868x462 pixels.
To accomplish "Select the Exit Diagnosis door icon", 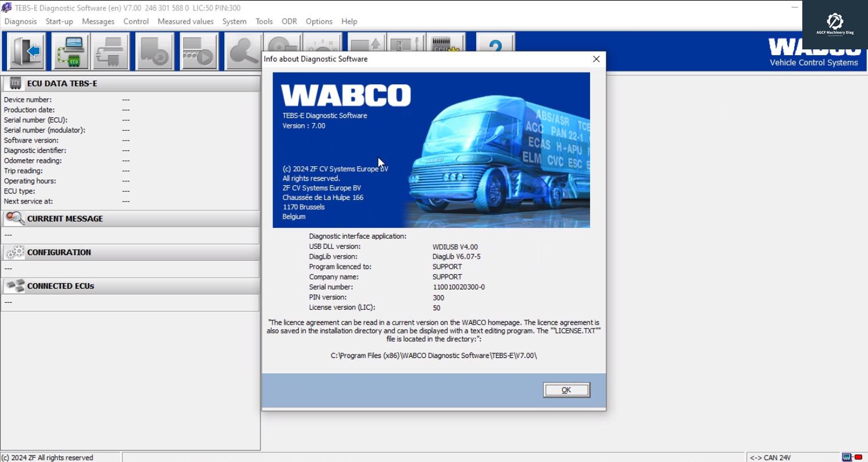I will (26, 51).
